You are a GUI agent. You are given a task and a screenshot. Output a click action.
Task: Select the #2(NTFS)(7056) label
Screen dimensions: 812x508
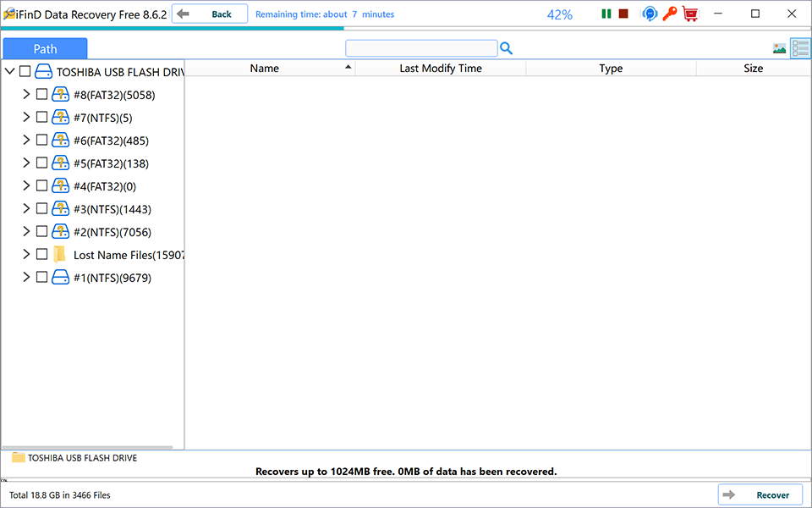coord(112,232)
